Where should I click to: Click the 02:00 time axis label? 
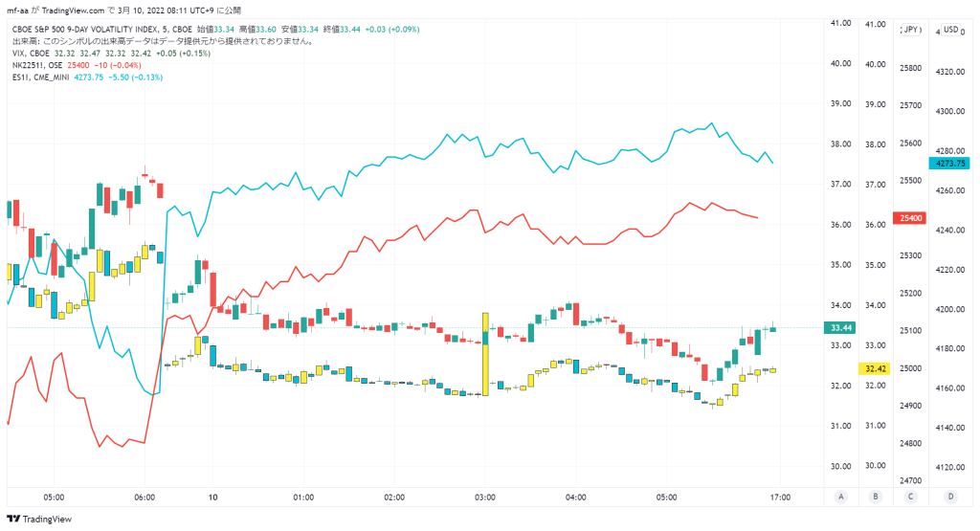coord(394,498)
